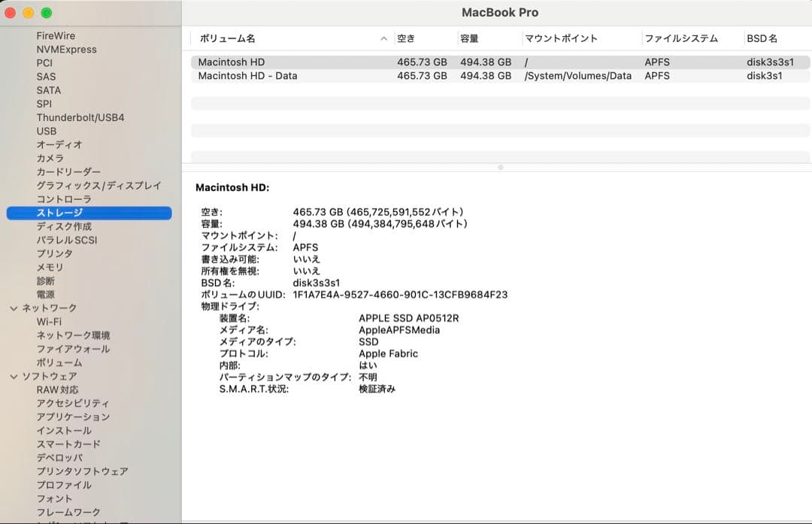Select the ネットワーク category label
This screenshot has height=524, width=812.
49,308
